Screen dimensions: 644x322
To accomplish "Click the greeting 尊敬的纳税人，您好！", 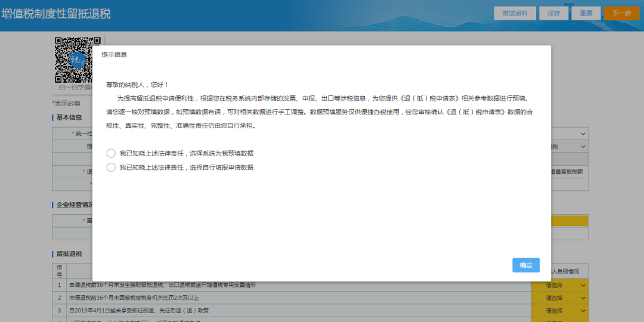I will [137, 85].
